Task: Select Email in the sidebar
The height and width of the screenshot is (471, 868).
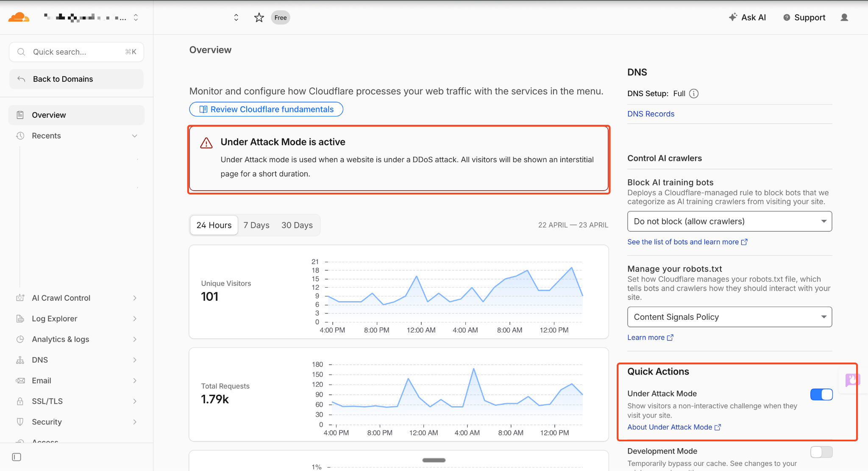Action: click(41, 380)
